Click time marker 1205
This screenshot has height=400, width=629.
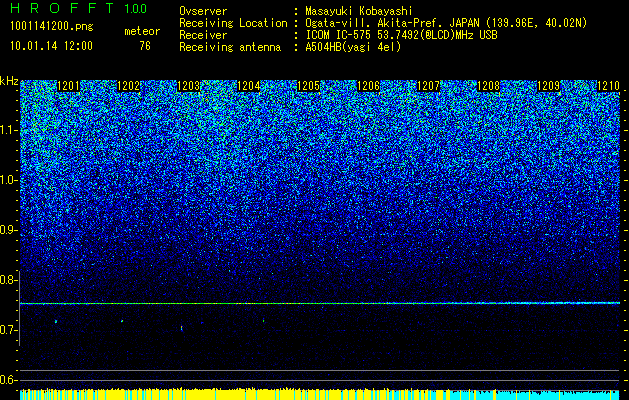click(308, 86)
